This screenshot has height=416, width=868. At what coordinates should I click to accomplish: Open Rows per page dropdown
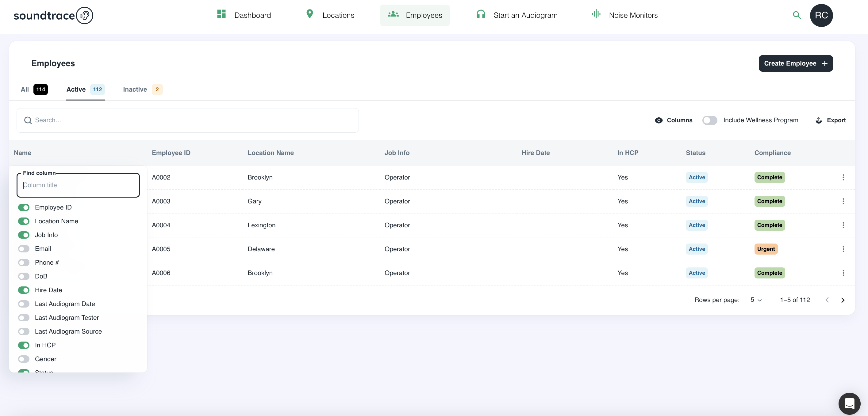point(756,300)
